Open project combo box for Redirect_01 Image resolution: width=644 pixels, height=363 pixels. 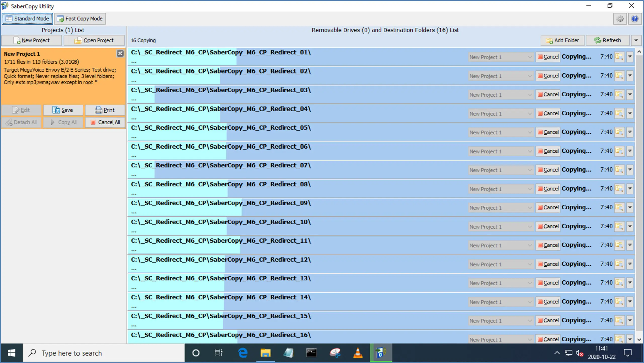[x=501, y=57]
